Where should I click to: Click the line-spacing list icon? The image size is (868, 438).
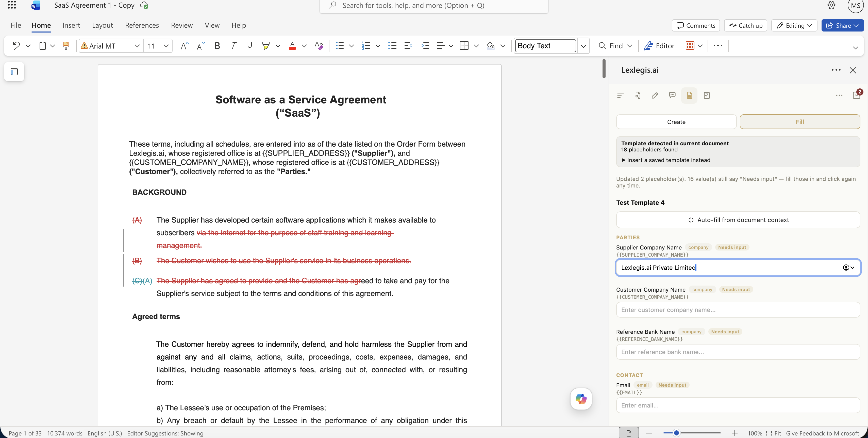click(392, 45)
